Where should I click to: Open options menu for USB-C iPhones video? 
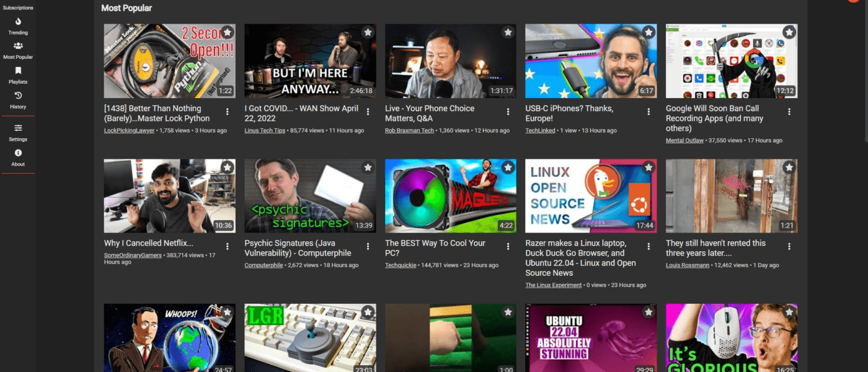[649, 112]
